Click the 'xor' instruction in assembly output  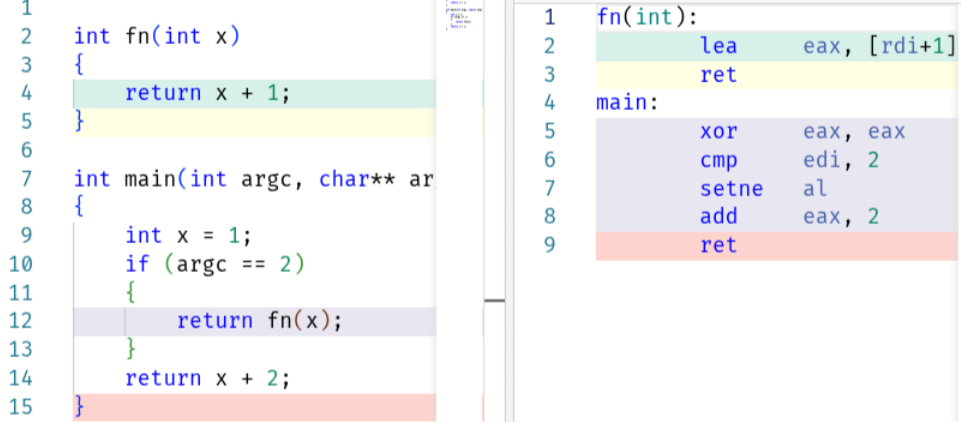pyautogui.click(x=718, y=132)
